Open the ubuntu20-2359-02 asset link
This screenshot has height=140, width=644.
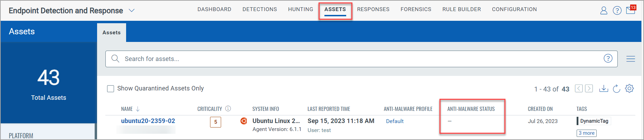pyautogui.click(x=148, y=121)
